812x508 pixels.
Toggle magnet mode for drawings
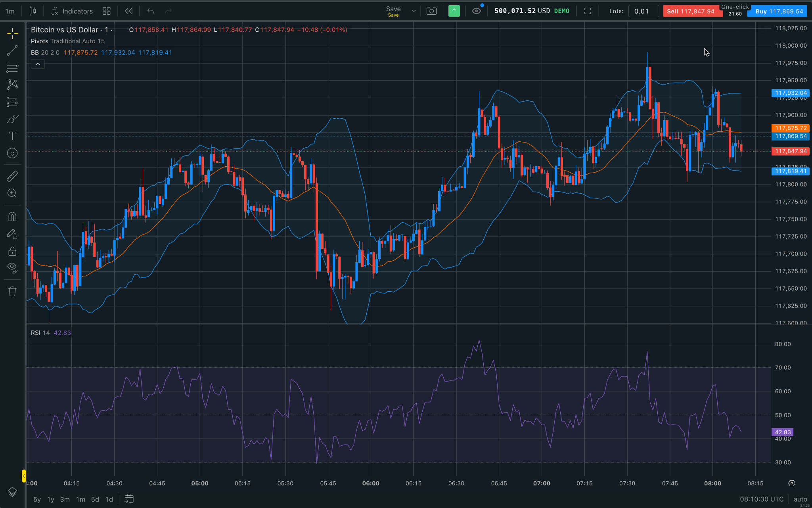[x=12, y=216]
